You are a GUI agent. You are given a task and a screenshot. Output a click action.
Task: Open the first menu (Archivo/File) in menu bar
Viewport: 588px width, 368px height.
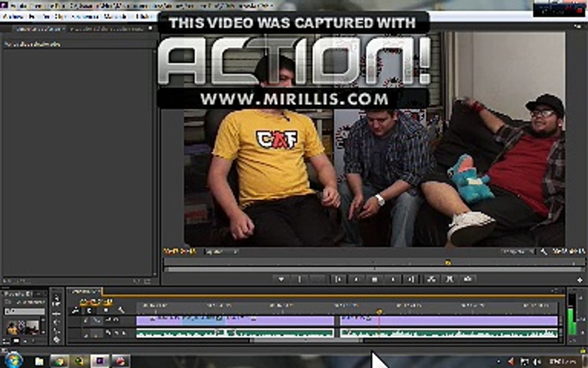13,16
